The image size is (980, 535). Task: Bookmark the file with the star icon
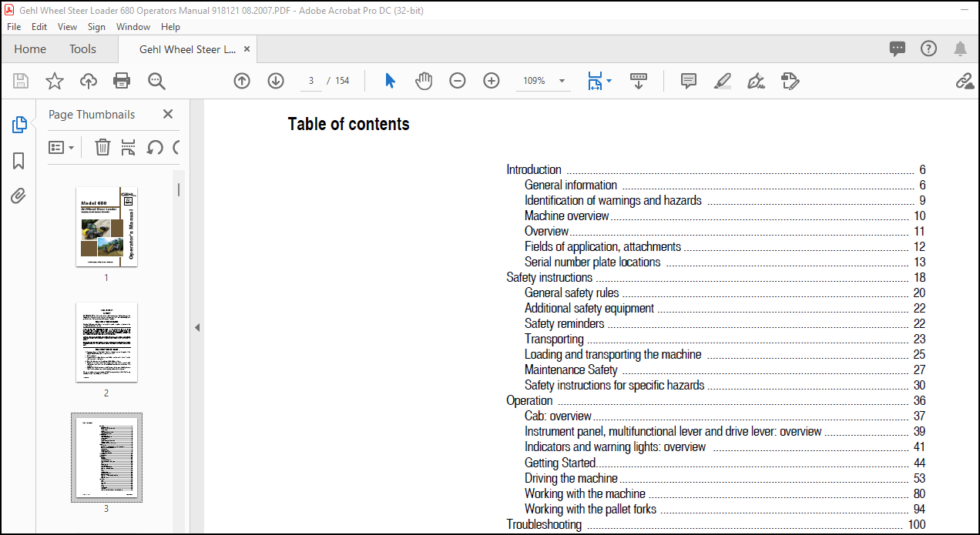[55, 81]
